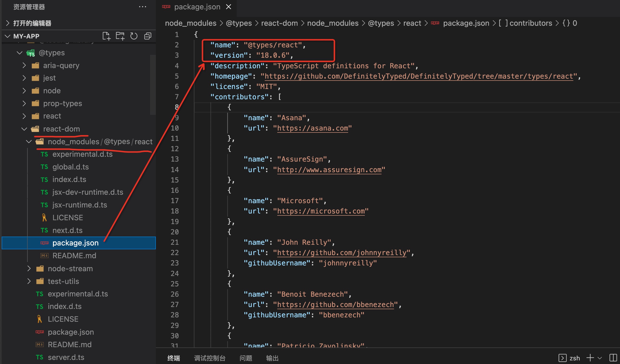620x364 pixels.
Task: Click react-dom in the breadcrumb path
Action: (x=279, y=23)
